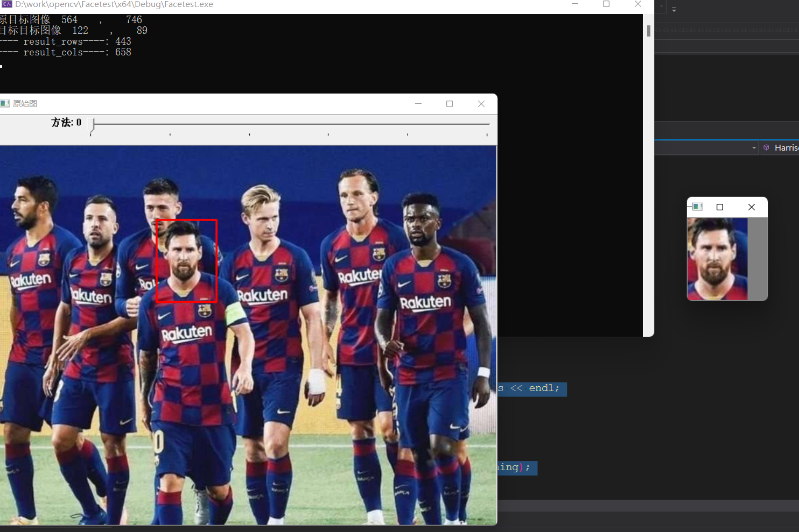Click the purple cube symbol beside Harris

[767, 147]
